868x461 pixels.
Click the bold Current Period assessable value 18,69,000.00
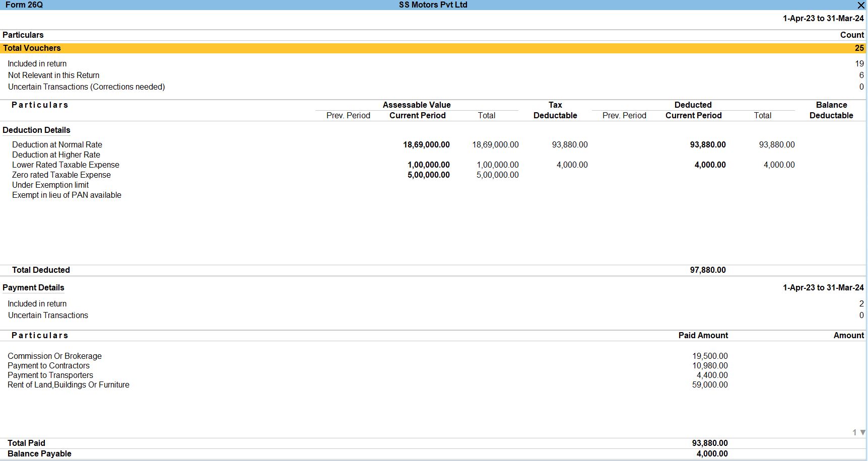click(x=426, y=144)
